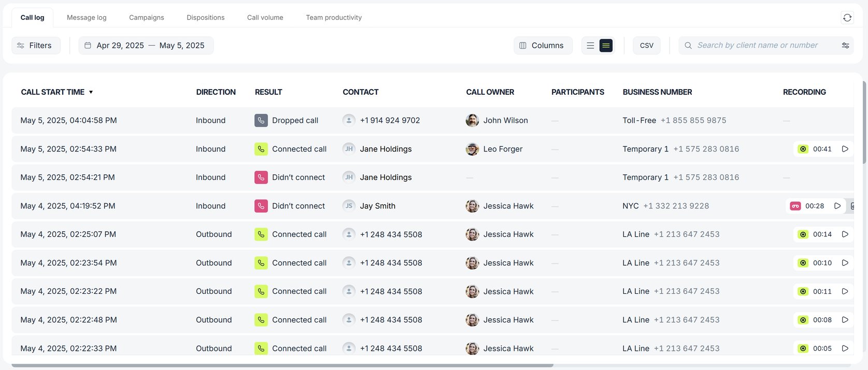The image size is (868, 370).
Task: Click the green recording icon on Leo Forger's row
Action: [x=803, y=149]
